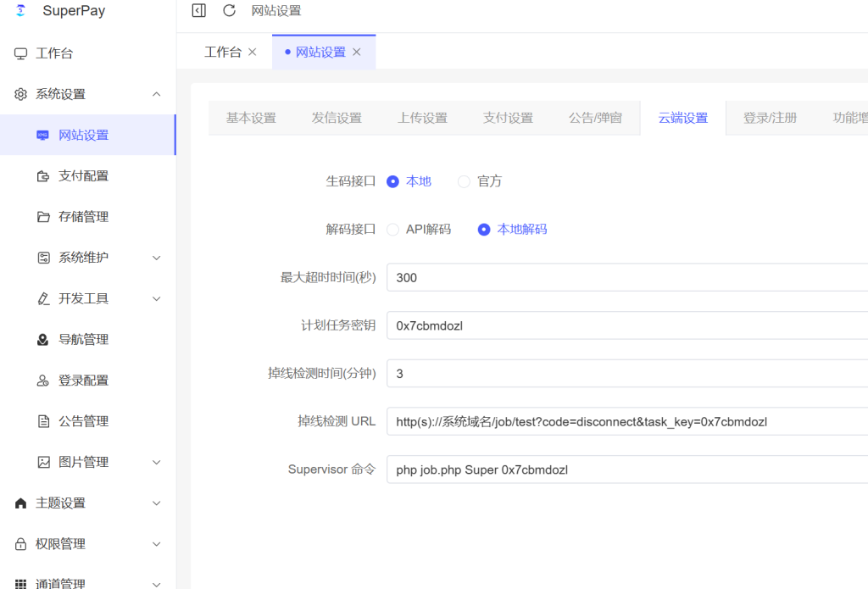This screenshot has width=868, height=589.
Task: Click the SuperPay logo icon
Action: pos(21,11)
